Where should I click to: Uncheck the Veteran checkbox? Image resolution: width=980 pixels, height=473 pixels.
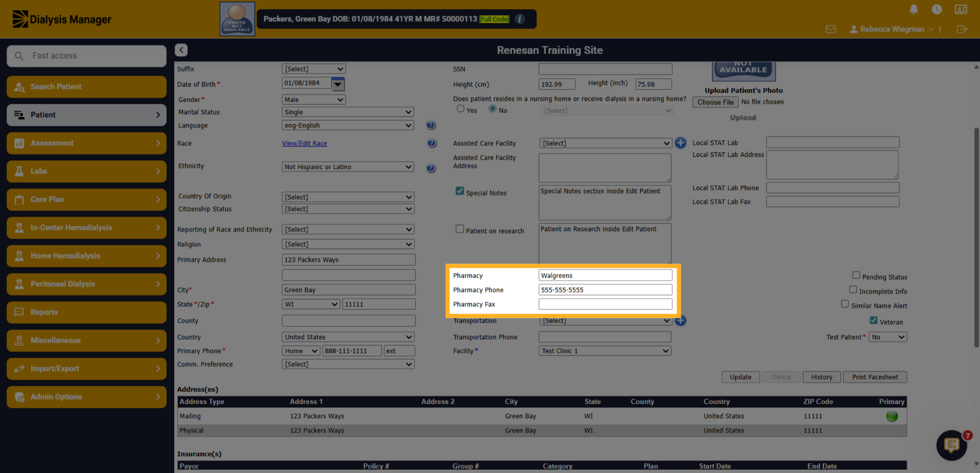[x=873, y=320]
